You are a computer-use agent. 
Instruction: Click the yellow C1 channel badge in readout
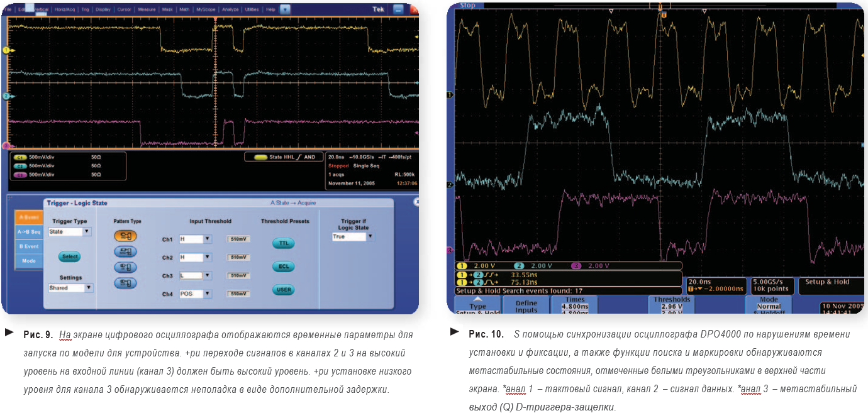pyautogui.click(x=20, y=157)
